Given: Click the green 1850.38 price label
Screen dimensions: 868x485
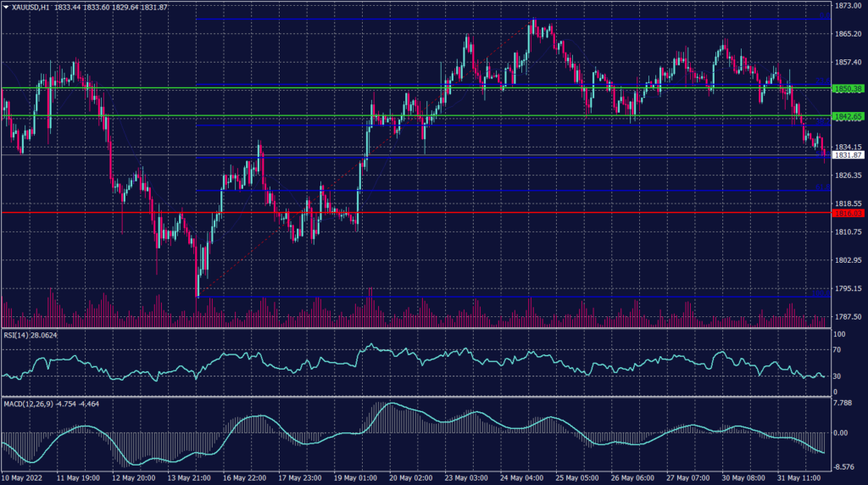Looking at the screenshot, I should coord(848,88).
